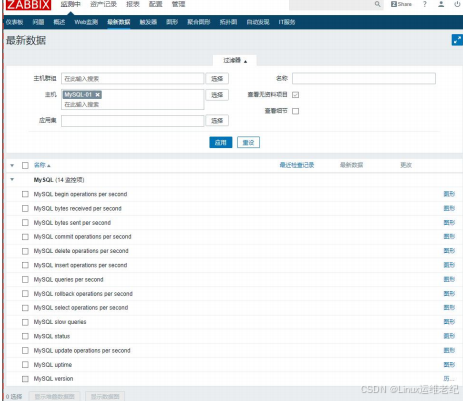Remove the MySQL-01 host tag
The height and width of the screenshot is (401, 463).
97,95
